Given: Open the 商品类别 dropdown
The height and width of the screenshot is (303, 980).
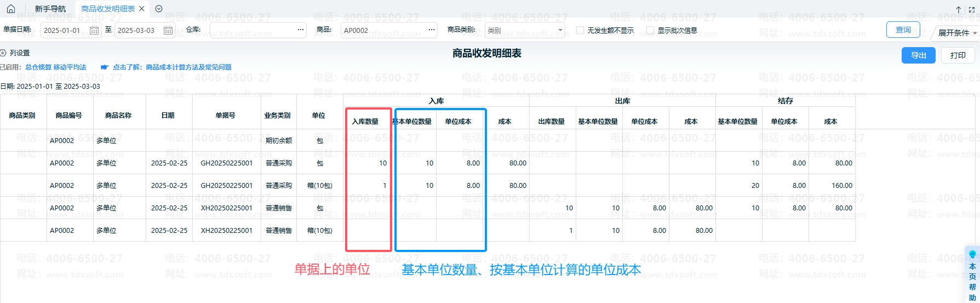Looking at the screenshot, I should click(x=525, y=30).
